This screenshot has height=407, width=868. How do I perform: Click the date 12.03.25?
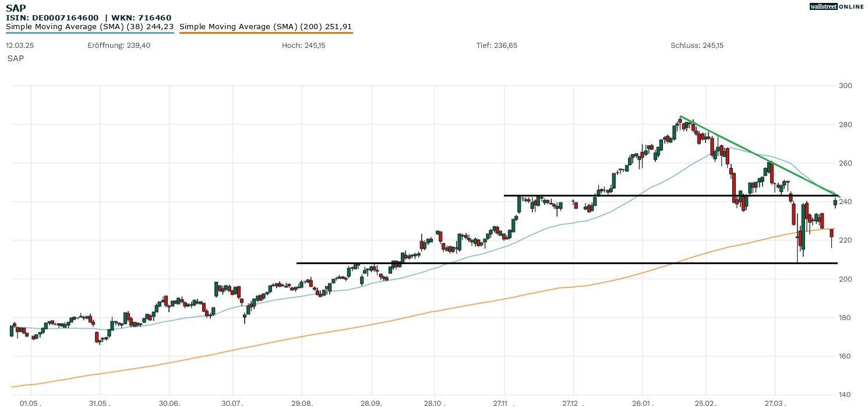[x=19, y=45]
